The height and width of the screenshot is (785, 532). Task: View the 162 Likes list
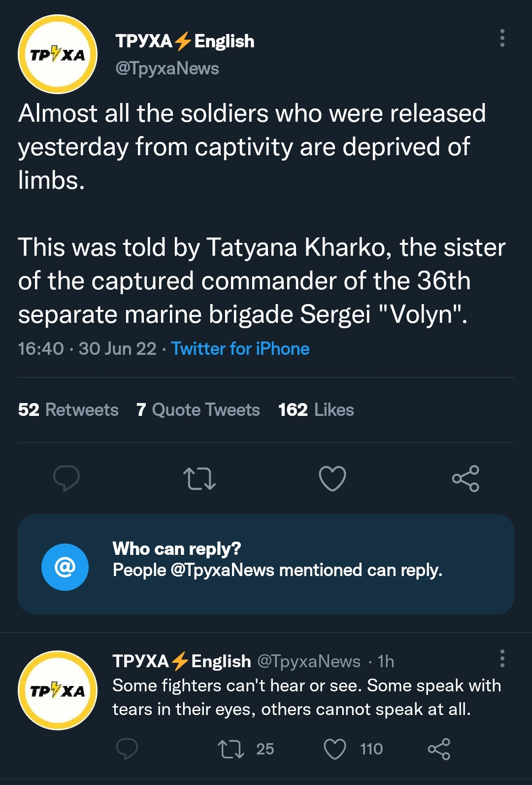[316, 410]
